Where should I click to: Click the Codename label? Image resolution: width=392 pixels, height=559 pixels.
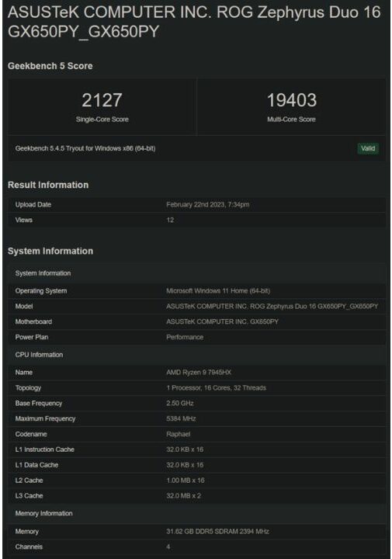point(31,434)
